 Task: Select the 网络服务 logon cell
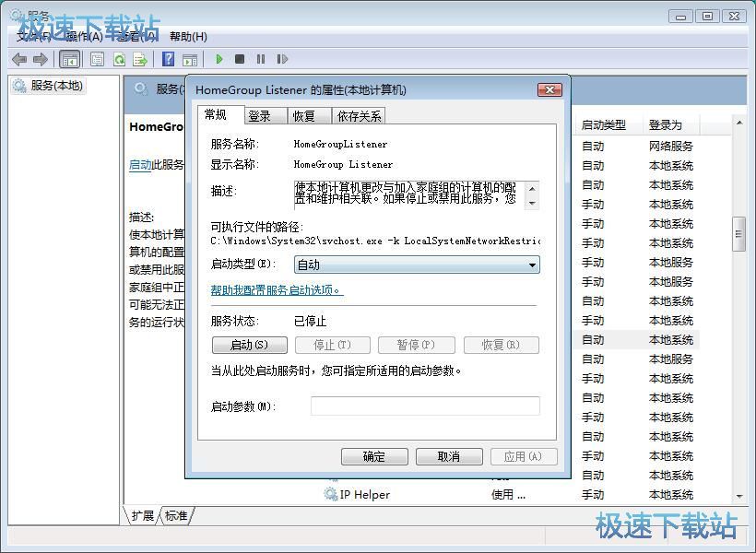pos(670,147)
